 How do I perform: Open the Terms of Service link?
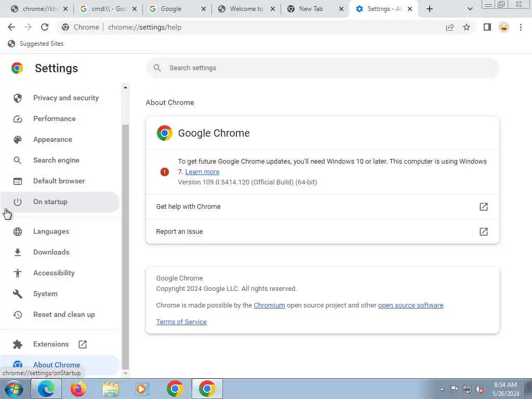click(x=181, y=322)
